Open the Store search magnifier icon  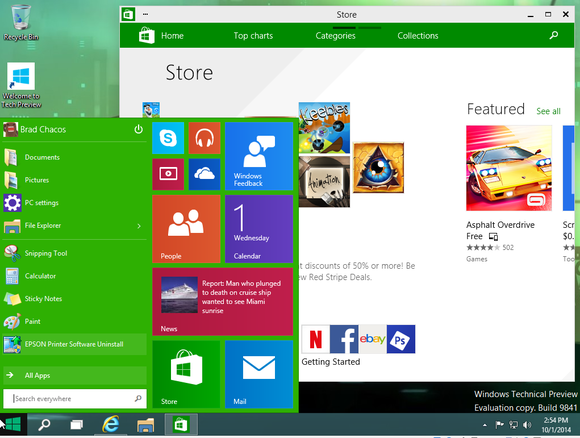(x=553, y=36)
